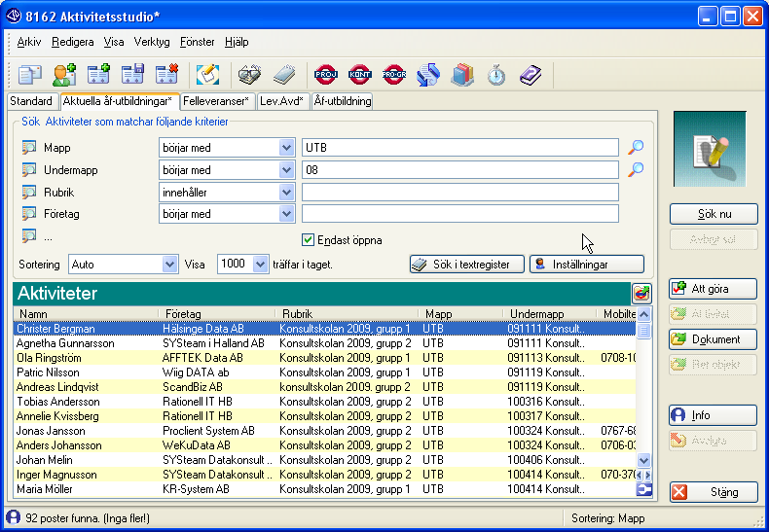This screenshot has height=532, width=769.
Task: Click the criteria icon beside the ellipsis row
Action: [x=29, y=236]
